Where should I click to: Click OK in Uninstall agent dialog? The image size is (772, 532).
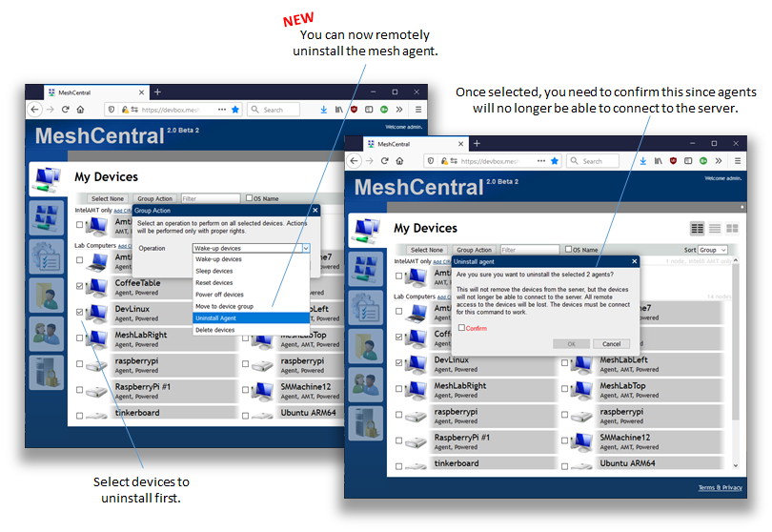[571, 344]
